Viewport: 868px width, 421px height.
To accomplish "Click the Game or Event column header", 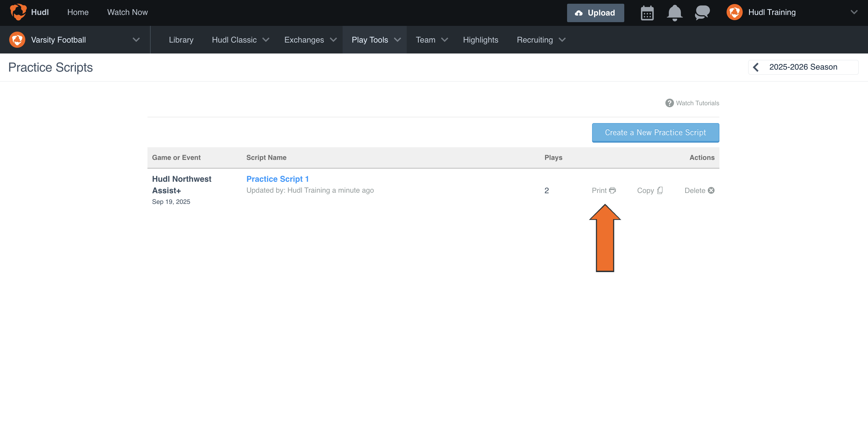I will 176,157.
